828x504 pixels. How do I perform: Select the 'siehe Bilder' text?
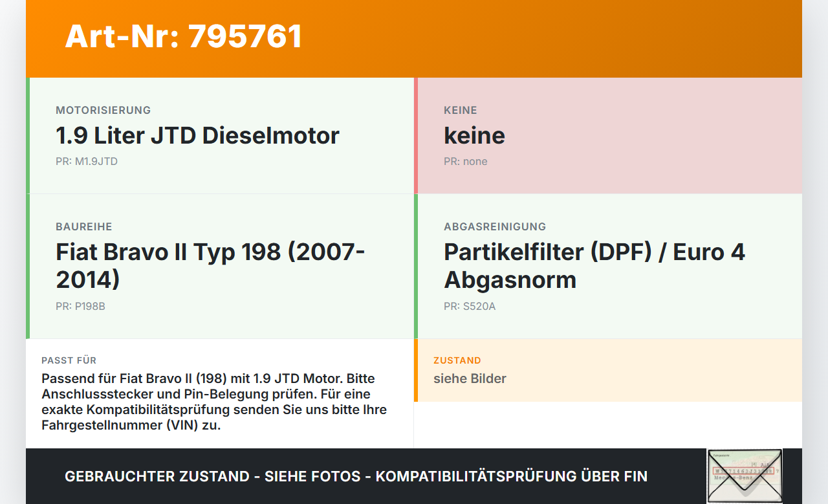click(x=470, y=378)
